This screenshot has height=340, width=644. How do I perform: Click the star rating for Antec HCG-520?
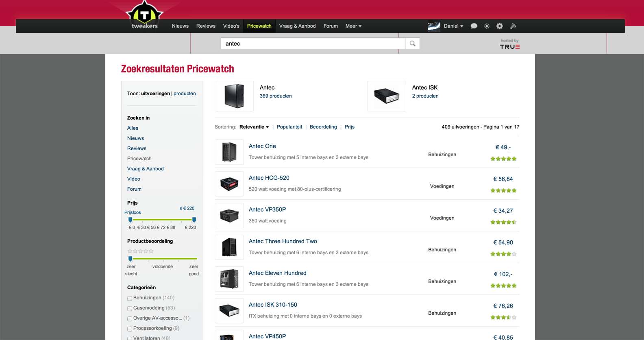503,190
